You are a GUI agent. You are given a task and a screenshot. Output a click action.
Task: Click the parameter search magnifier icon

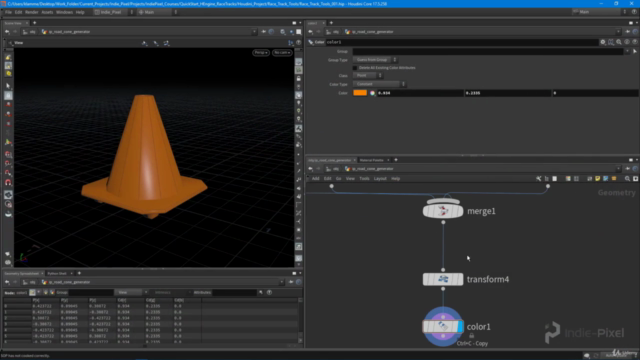[x=619, y=42]
